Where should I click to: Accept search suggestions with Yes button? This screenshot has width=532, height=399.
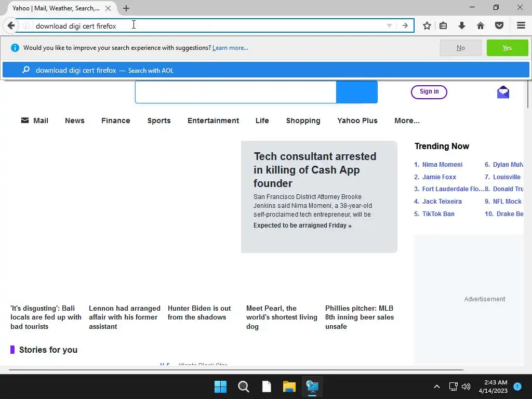click(507, 48)
